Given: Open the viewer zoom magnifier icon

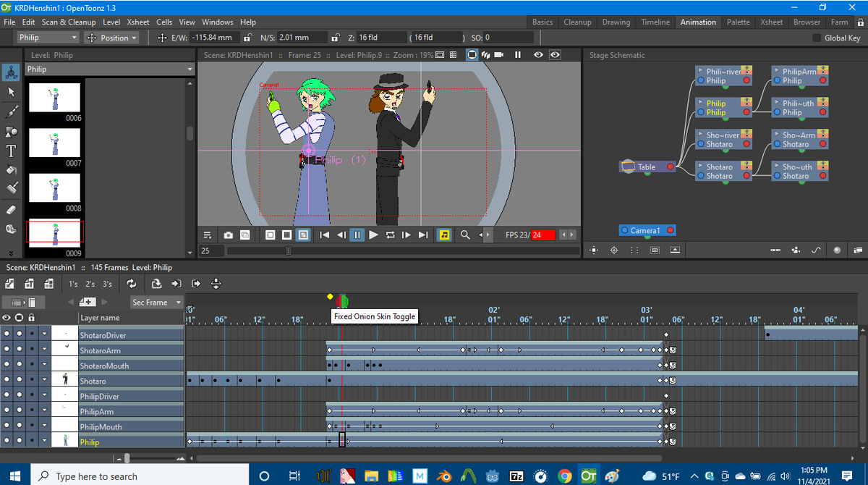Looking at the screenshot, I should point(465,235).
